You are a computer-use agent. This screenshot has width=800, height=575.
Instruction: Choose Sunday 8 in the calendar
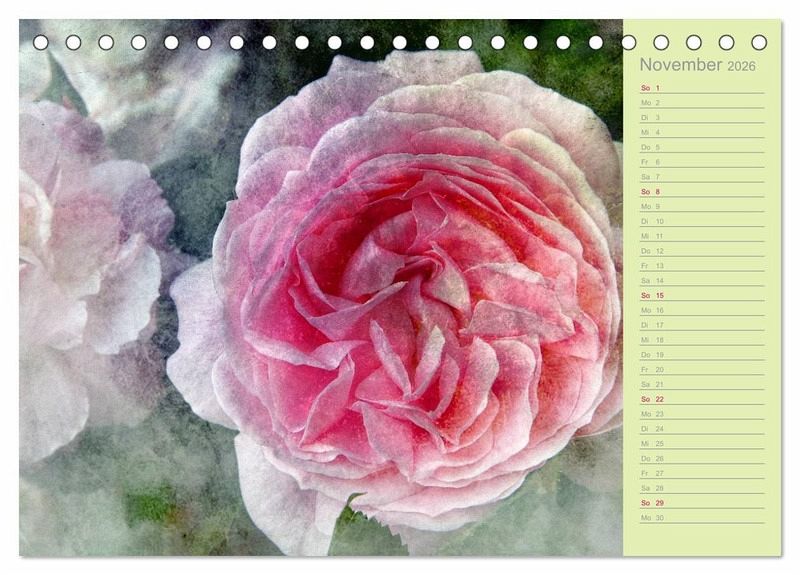point(701,191)
